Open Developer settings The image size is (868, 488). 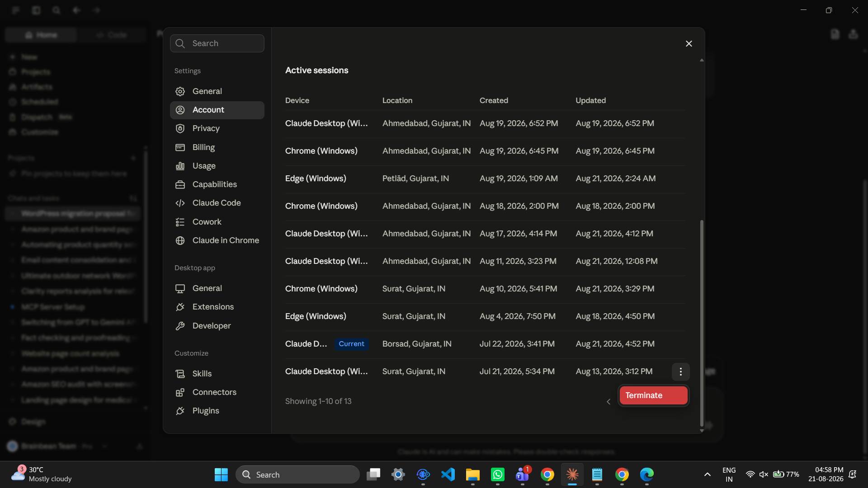[x=217, y=326]
